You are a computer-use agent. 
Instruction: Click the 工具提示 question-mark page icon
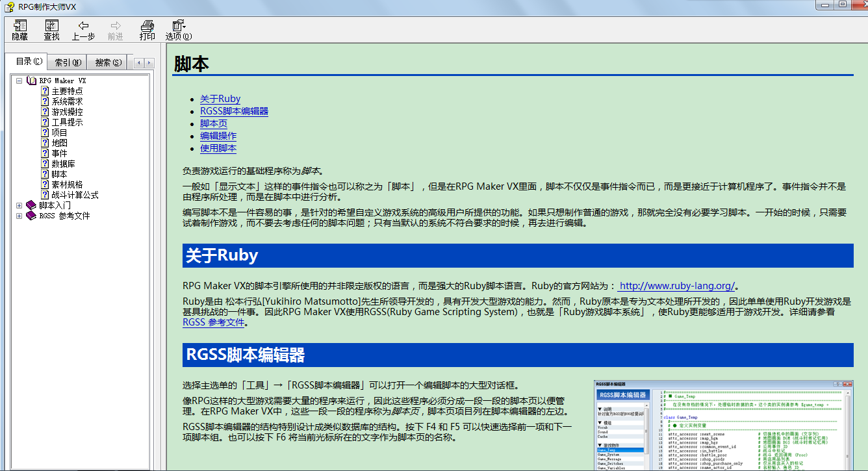pos(45,122)
